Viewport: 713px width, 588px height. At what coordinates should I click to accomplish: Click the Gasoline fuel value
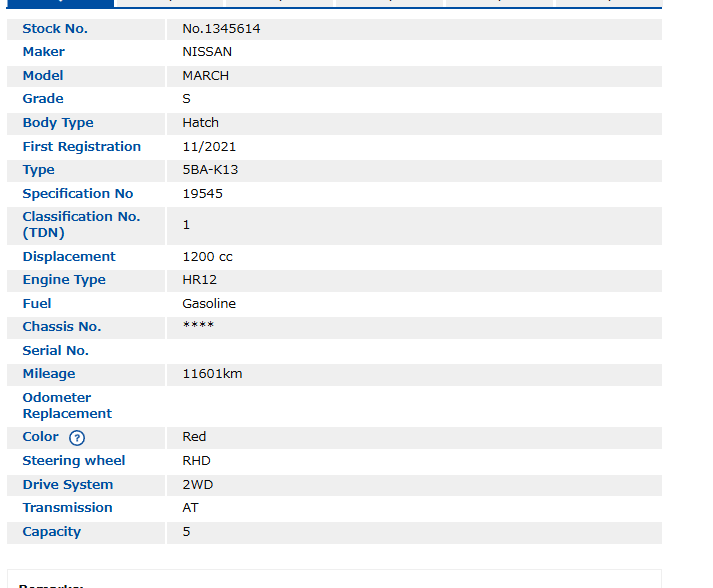coord(209,304)
